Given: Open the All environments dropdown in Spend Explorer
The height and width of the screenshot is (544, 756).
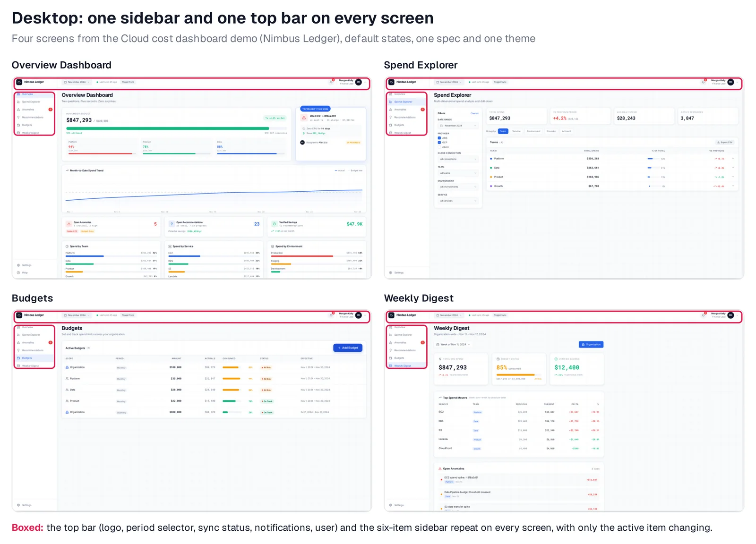Looking at the screenshot, I should pyautogui.click(x=458, y=187).
